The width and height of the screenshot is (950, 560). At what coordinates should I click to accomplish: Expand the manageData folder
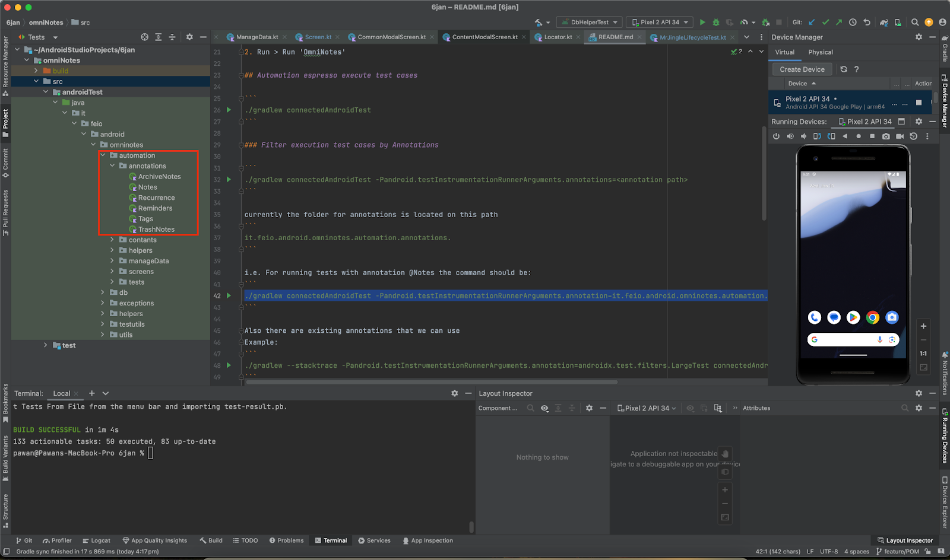click(112, 261)
